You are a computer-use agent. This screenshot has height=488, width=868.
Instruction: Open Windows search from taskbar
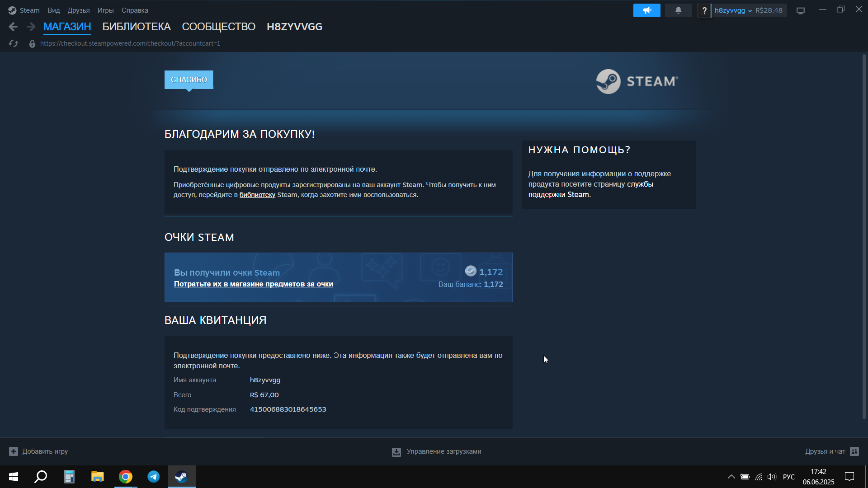point(41,477)
